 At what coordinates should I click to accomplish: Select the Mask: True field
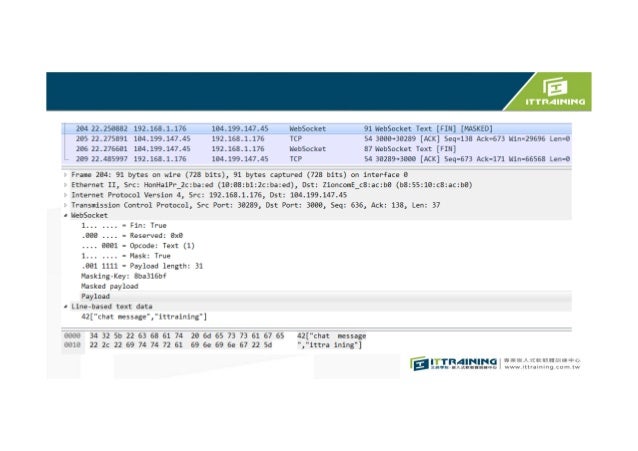pos(126,256)
